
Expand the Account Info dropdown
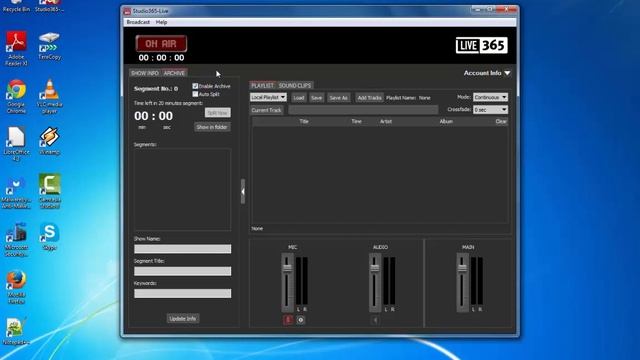pyautogui.click(x=487, y=73)
